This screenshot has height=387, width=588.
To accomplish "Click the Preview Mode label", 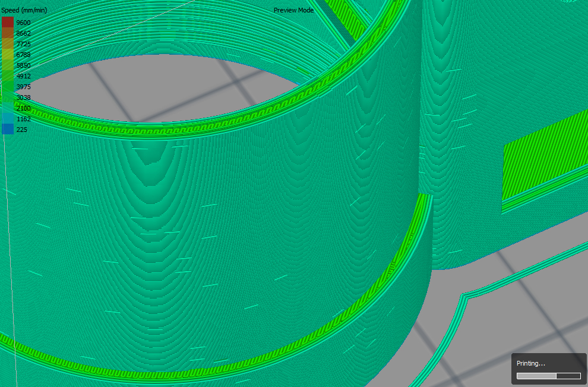I will [293, 11].
